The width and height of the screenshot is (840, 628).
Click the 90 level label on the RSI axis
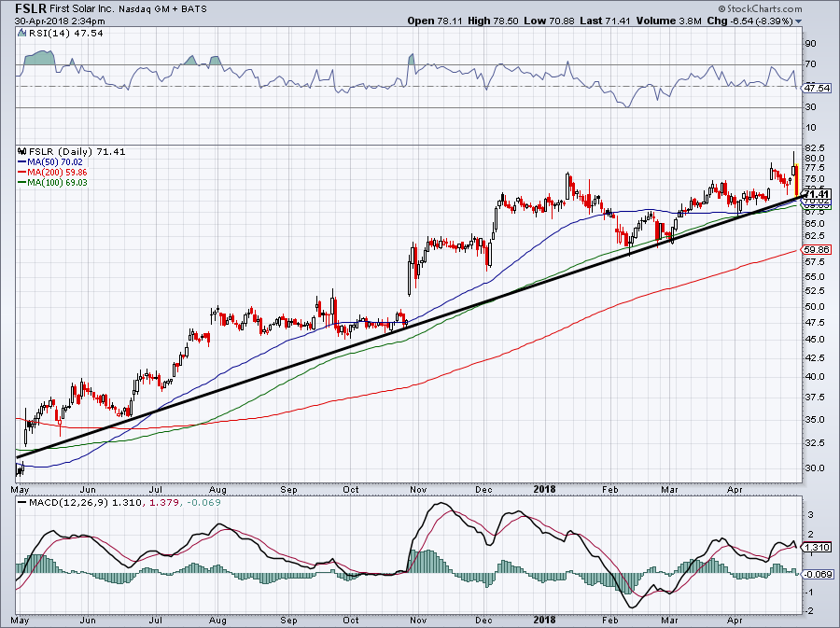(x=811, y=44)
